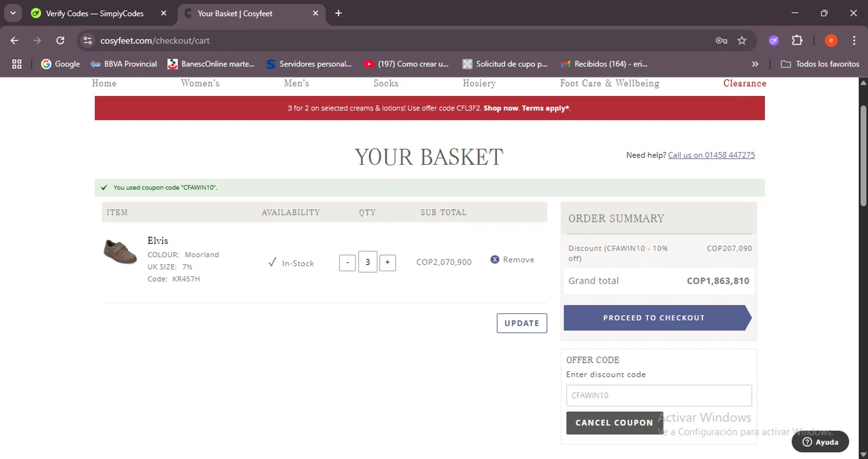Bookmark this page with the star icon
The height and width of the screenshot is (459, 868).
742,40
